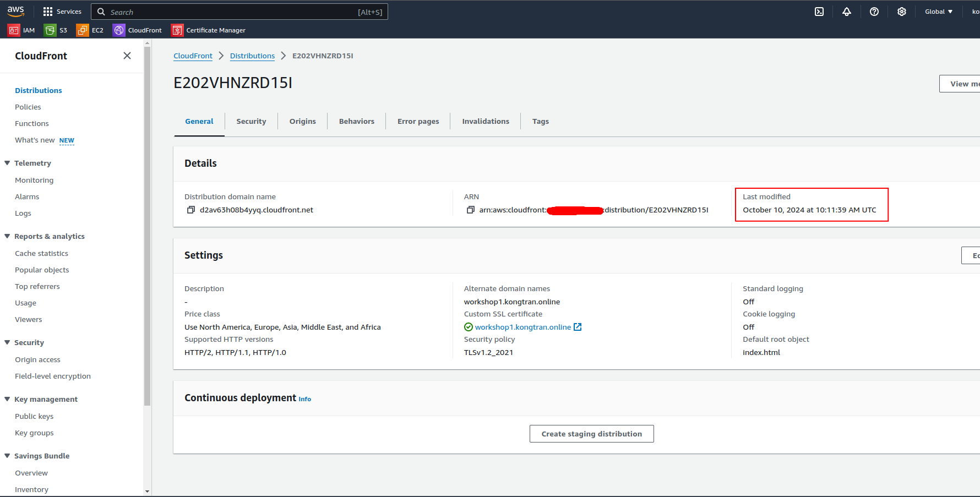Copy the distribution ARN
The height and width of the screenshot is (497, 980).
click(471, 210)
